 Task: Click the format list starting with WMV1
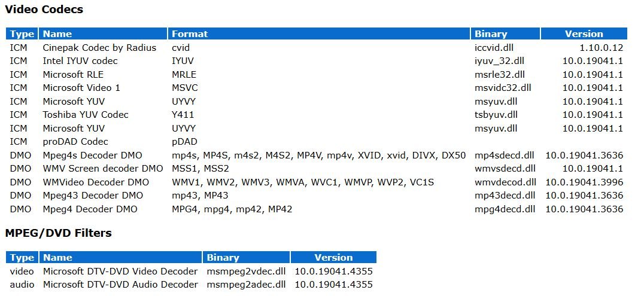[x=303, y=182]
